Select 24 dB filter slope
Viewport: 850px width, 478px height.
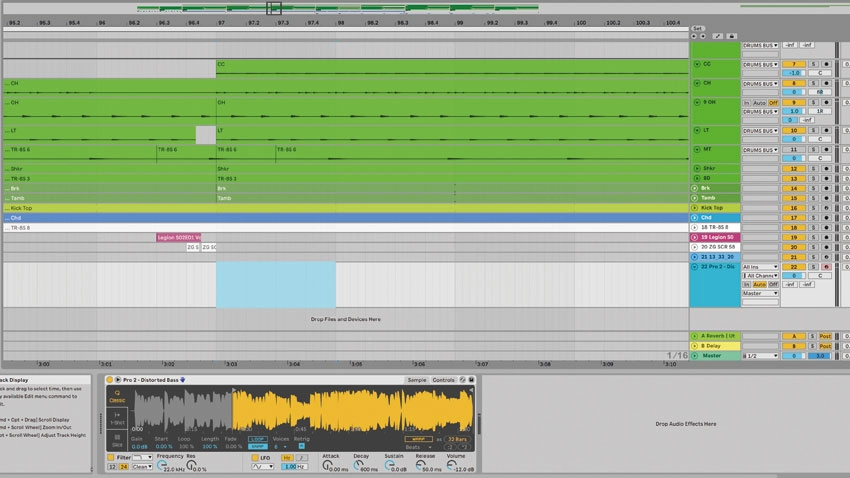(124, 466)
